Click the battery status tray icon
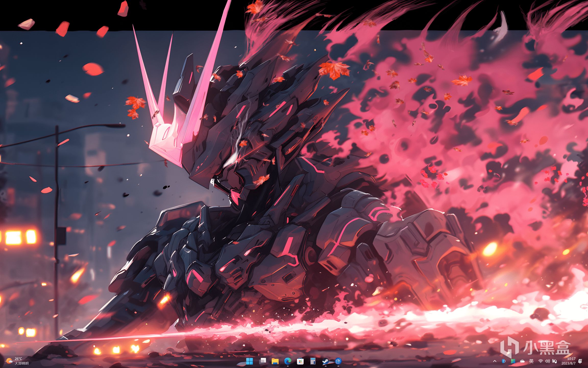The width and height of the screenshot is (588, 368). point(554,361)
